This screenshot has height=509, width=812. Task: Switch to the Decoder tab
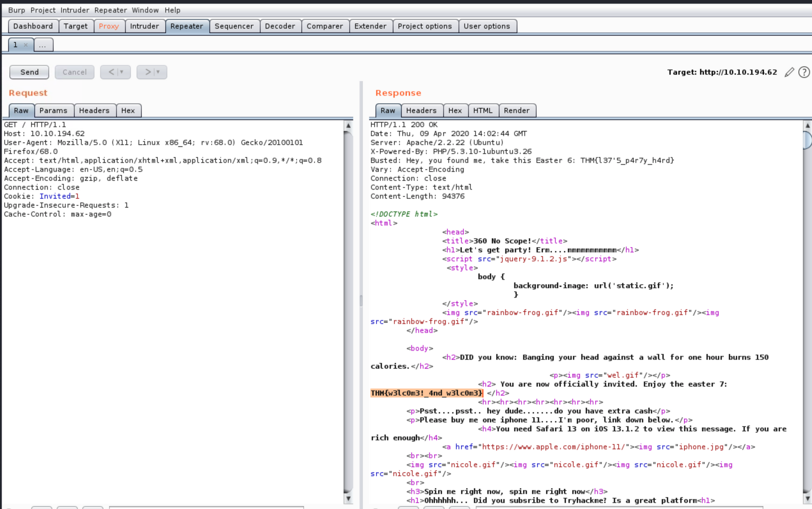(x=280, y=26)
